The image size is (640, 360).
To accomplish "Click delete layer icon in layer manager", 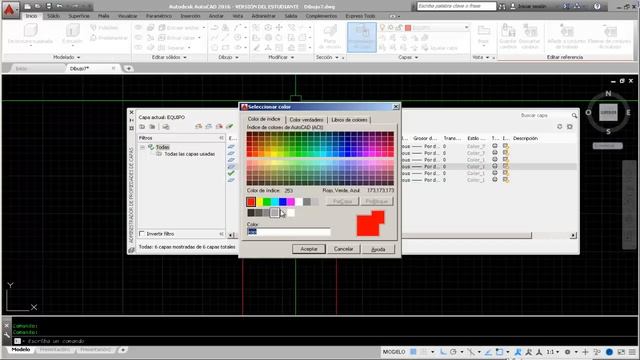I will tap(219, 127).
